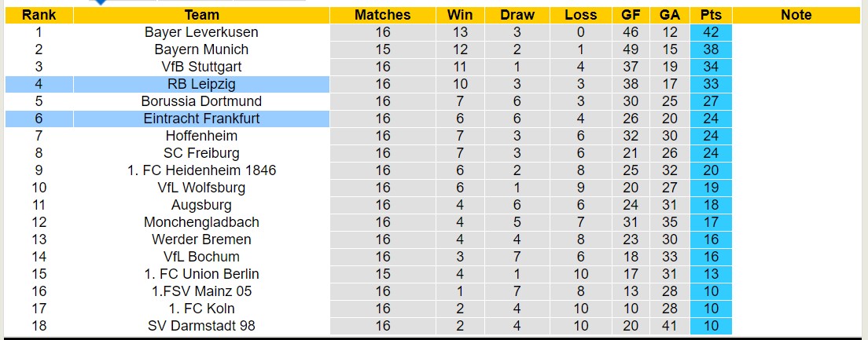
Task: Click the Team column header
Action: 202,15
